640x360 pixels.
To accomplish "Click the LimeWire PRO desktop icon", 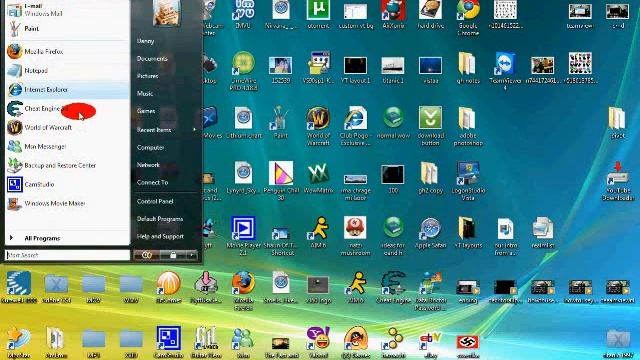I will click(x=243, y=70).
